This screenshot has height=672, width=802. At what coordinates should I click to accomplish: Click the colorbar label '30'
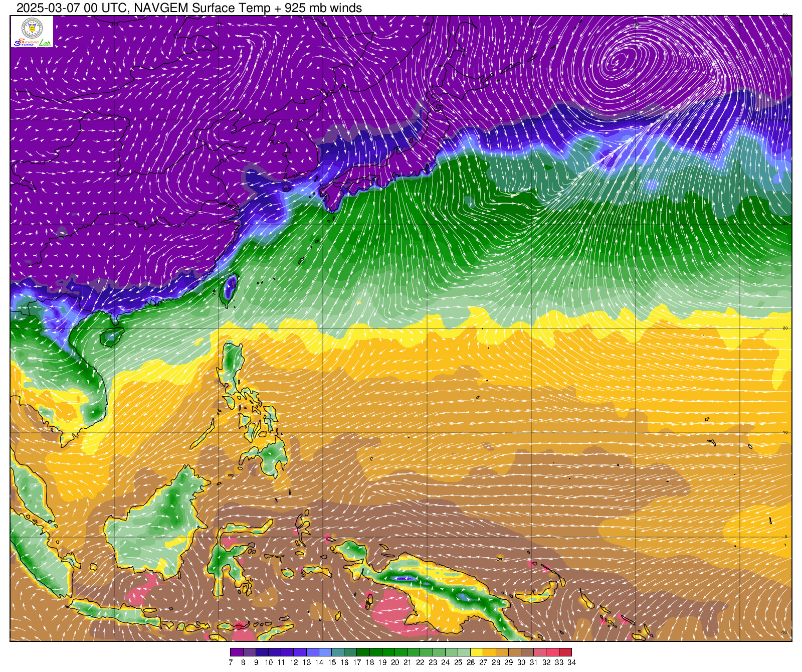coord(521,662)
